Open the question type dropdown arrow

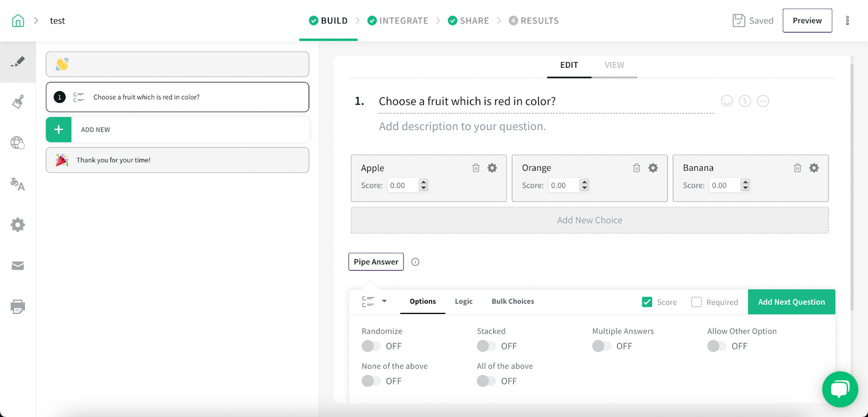(x=384, y=301)
